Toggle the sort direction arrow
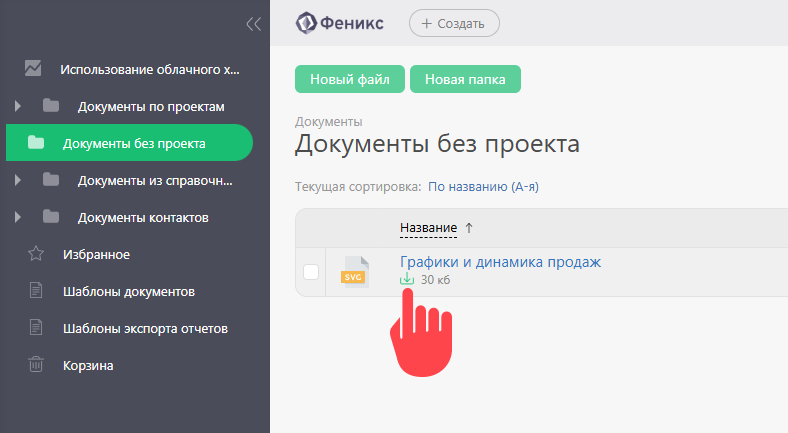This screenshot has height=433, width=788. 469,228
